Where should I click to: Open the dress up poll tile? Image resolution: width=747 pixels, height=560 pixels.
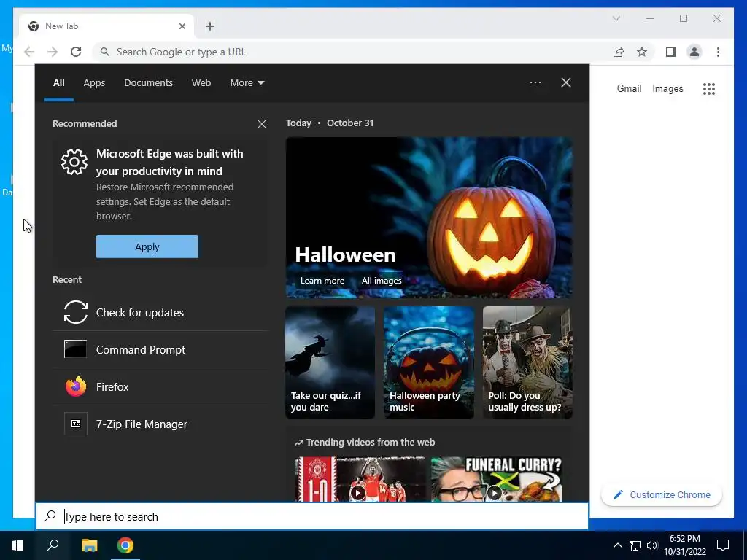coord(527,362)
